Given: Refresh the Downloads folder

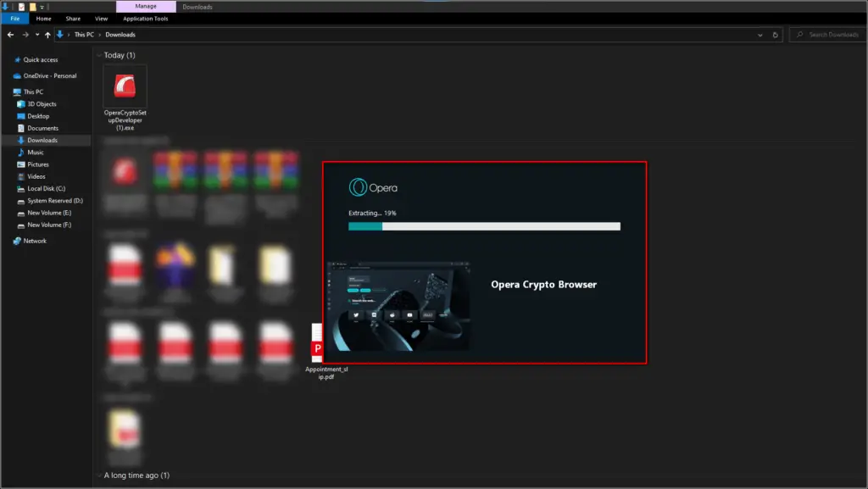Looking at the screenshot, I should point(775,34).
